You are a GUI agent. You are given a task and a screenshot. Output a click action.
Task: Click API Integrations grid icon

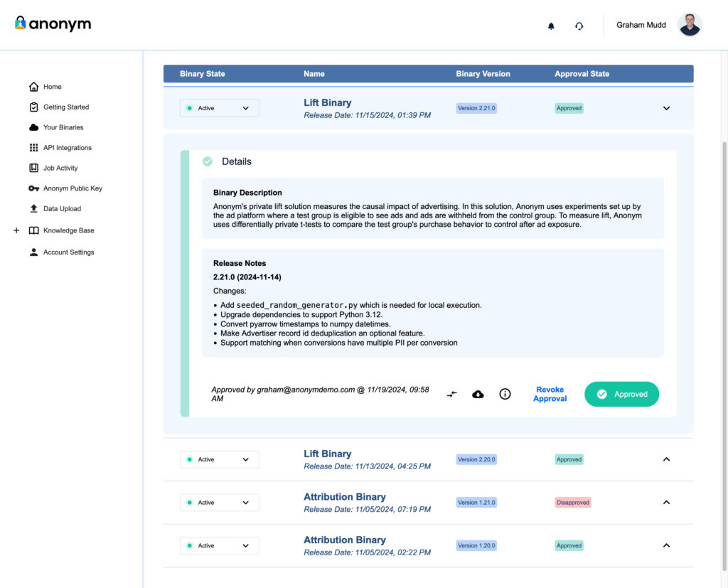point(33,148)
